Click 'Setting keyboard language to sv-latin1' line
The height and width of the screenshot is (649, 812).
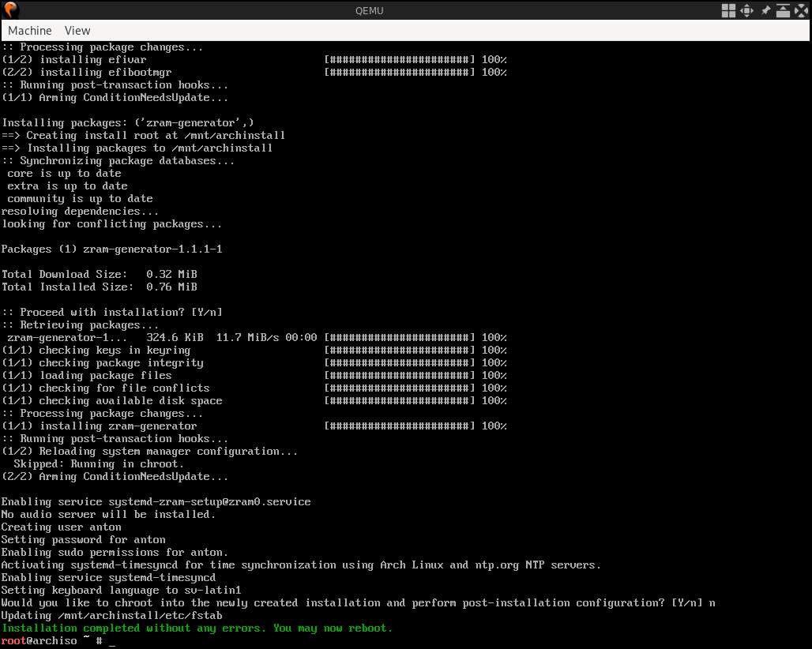[x=121, y=590]
